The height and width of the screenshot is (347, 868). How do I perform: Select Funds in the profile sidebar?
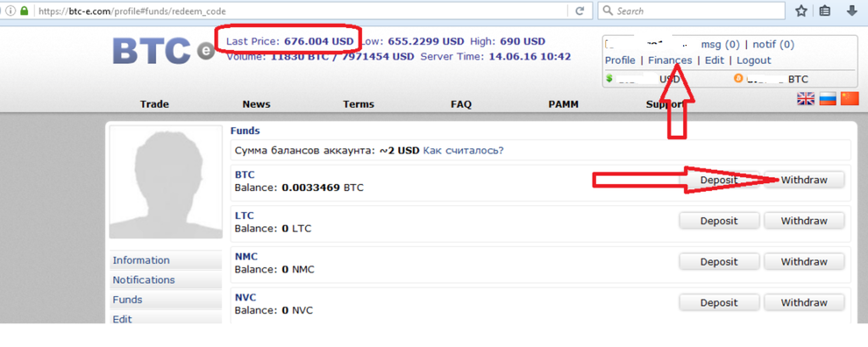[x=166, y=299]
